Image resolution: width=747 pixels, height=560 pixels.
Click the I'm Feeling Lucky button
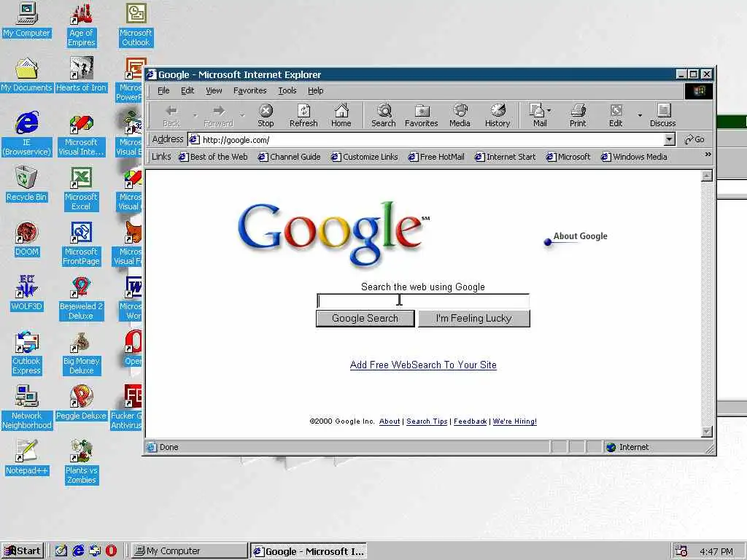(x=474, y=318)
